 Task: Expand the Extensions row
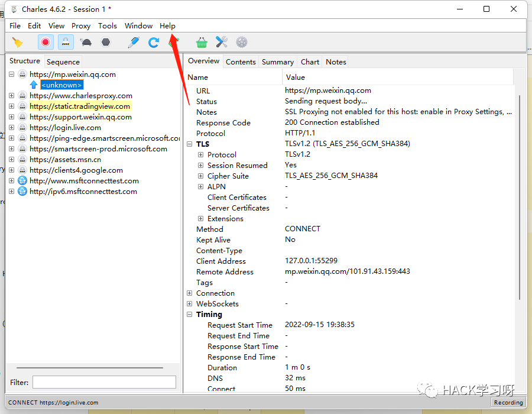tap(200, 219)
